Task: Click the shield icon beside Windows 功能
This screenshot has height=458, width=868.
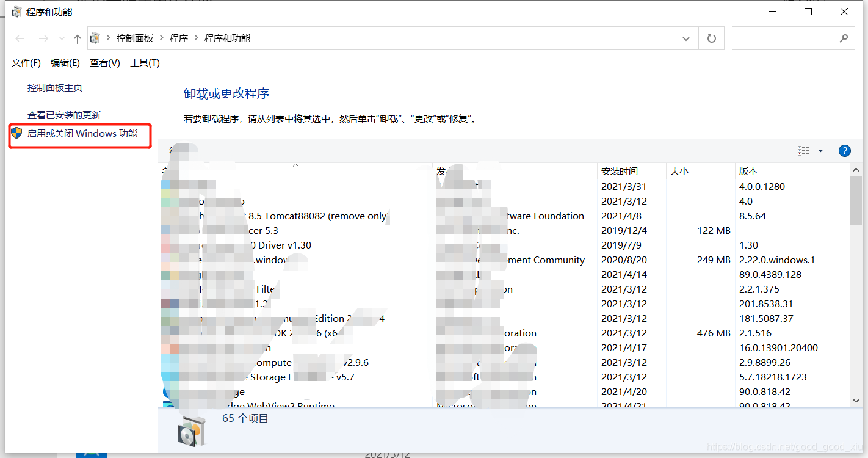Action: coord(16,133)
